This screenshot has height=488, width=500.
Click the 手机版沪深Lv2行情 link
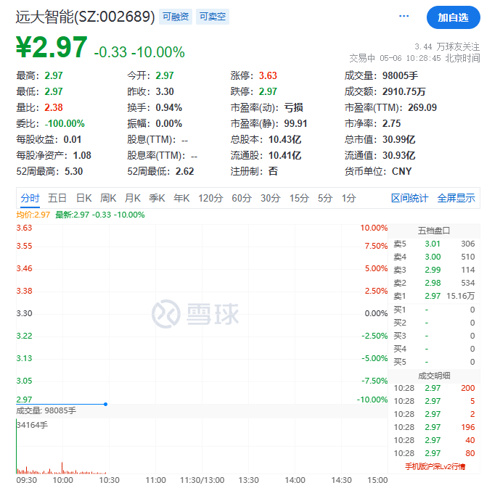[435, 466]
